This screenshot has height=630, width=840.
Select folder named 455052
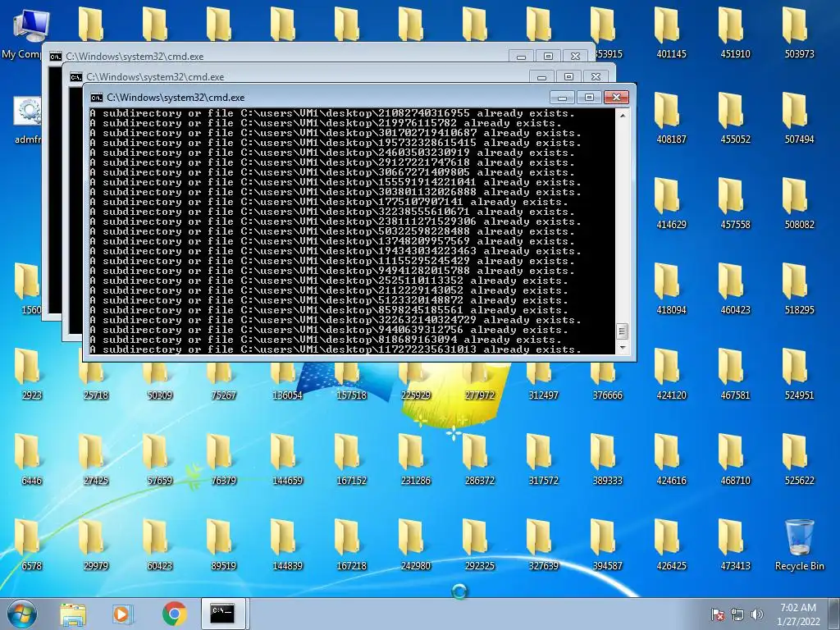735,118
